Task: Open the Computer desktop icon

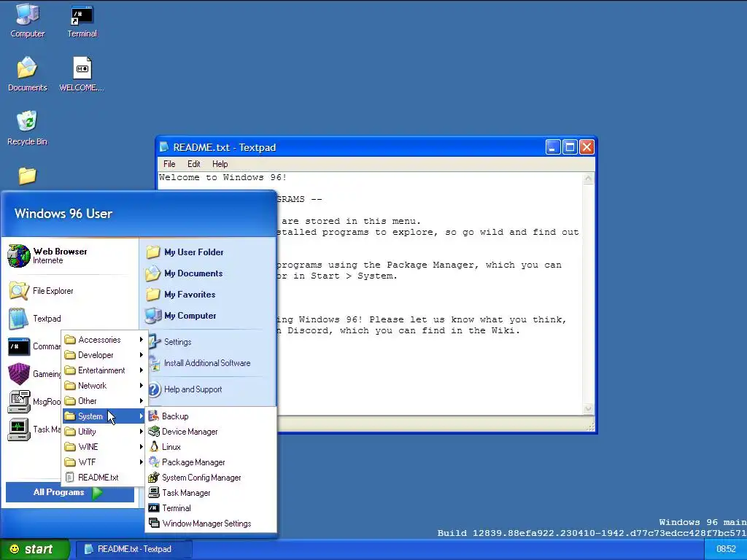Action: tap(28, 21)
